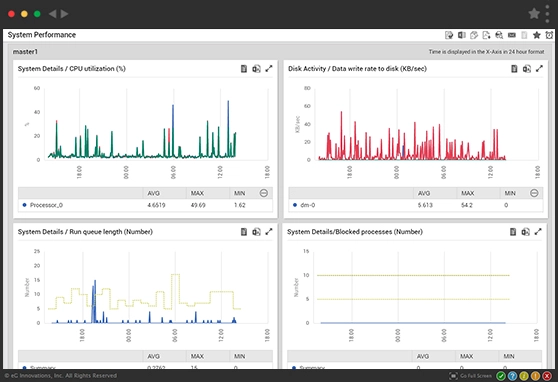Click the alarm clock schedule icon
Screen dimensions: 558x382
point(549,35)
